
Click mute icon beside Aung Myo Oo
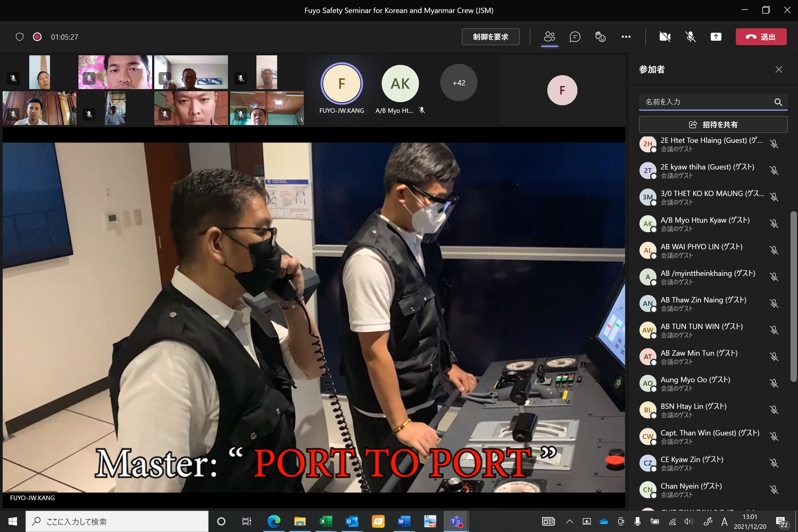click(774, 383)
